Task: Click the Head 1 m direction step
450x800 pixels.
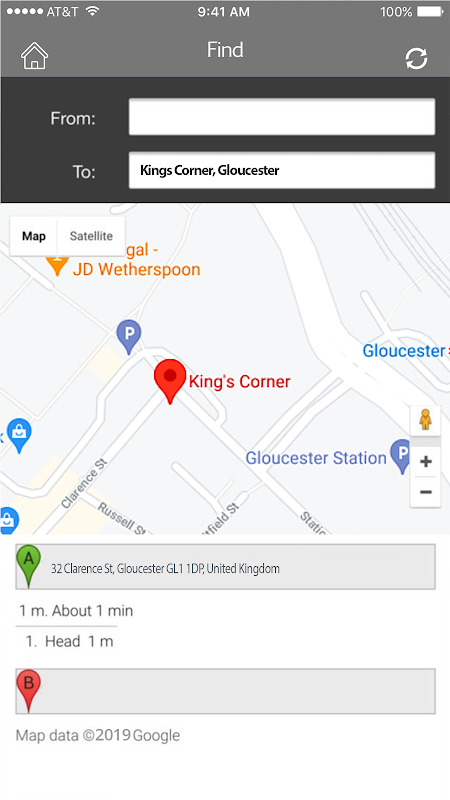Action: tap(69, 641)
